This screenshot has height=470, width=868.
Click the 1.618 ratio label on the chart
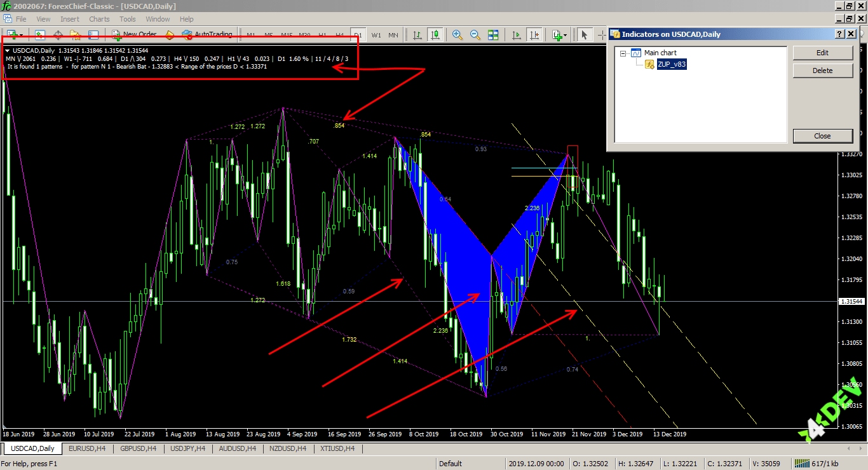[x=283, y=283]
